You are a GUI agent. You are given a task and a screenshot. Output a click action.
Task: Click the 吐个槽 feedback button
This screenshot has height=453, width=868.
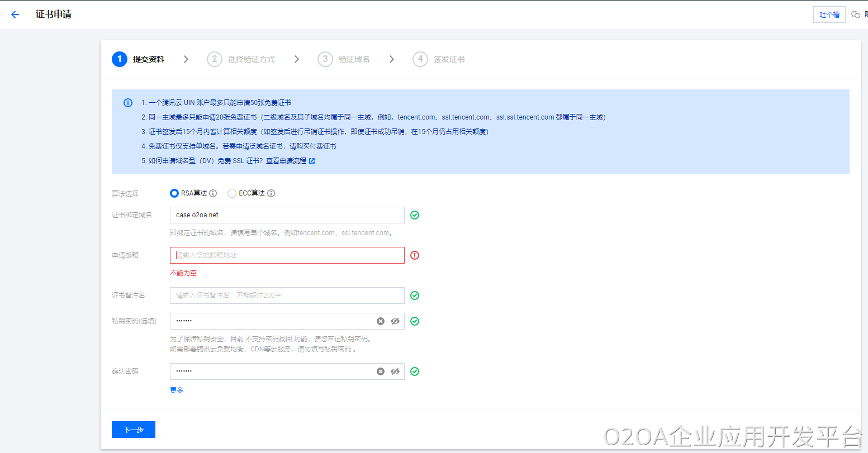[x=829, y=15]
